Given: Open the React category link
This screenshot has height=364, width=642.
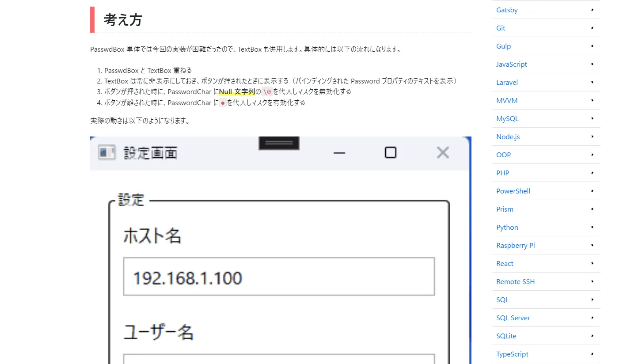Looking at the screenshot, I should tap(505, 263).
